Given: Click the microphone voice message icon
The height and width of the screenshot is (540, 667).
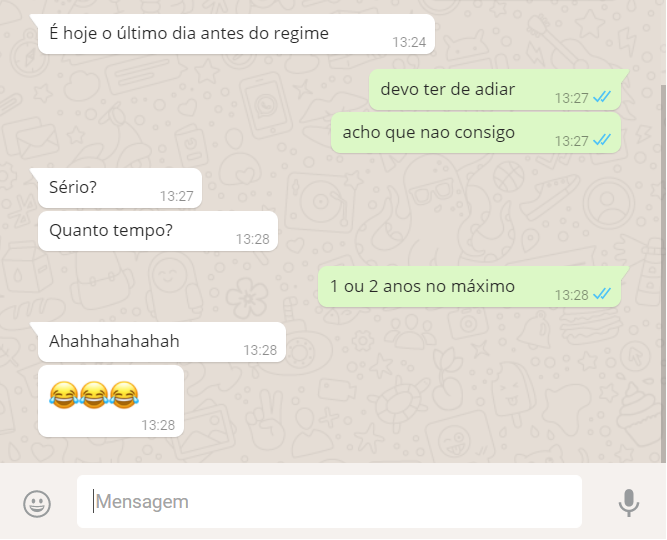Looking at the screenshot, I should pyautogui.click(x=628, y=503).
